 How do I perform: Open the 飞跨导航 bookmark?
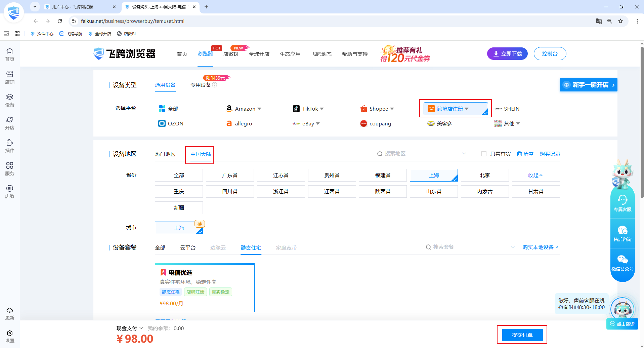tap(71, 34)
